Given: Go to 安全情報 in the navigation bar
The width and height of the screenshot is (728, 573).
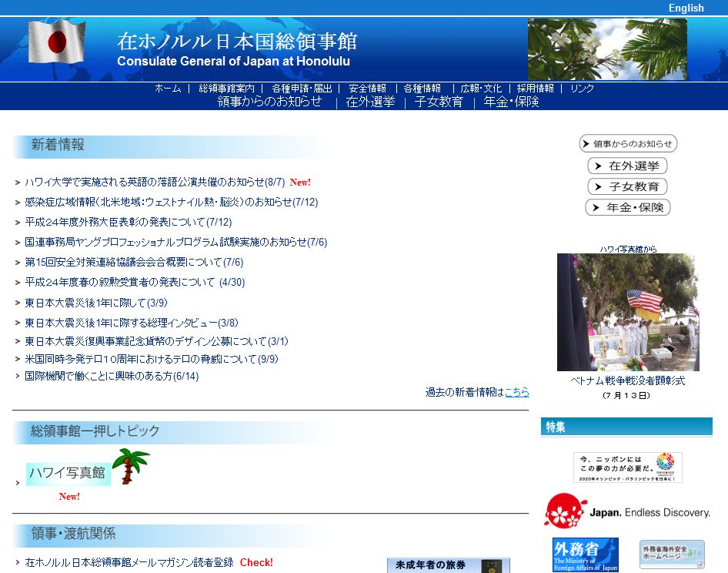Looking at the screenshot, I should (367, 89).
